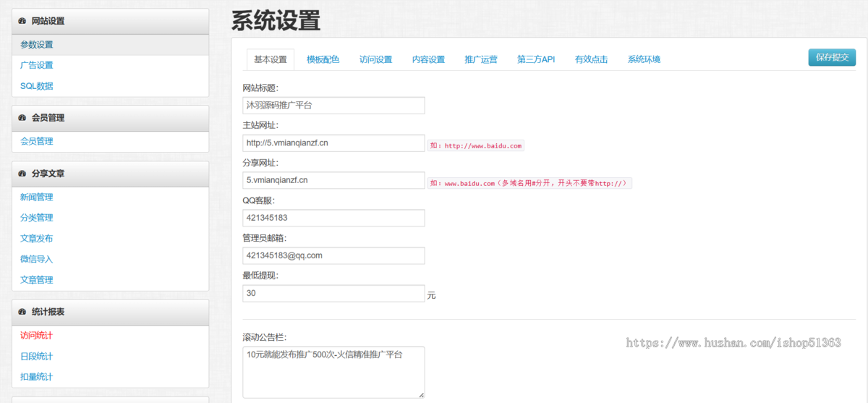Focus the 分享网址 input field
The width and height of the screenshot is (868, 403).
click(x=333, y=180)
